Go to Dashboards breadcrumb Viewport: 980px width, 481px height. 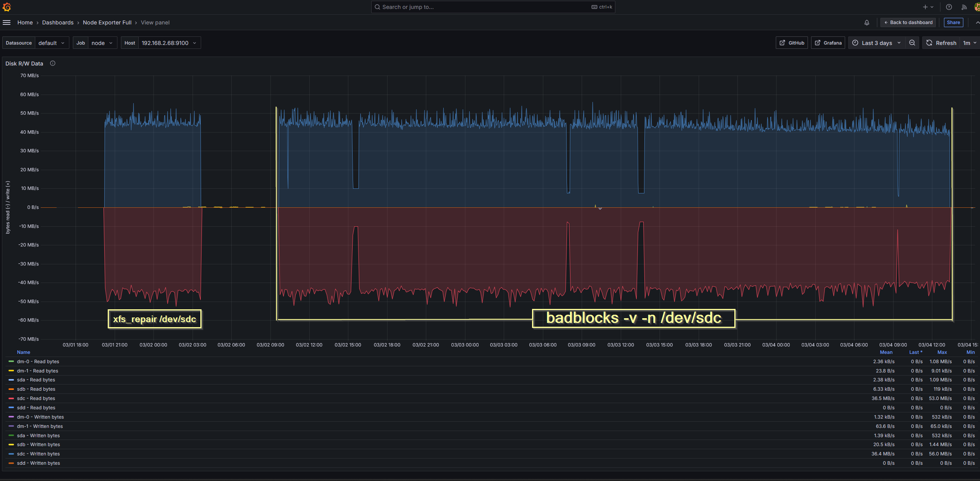[58, 22]
